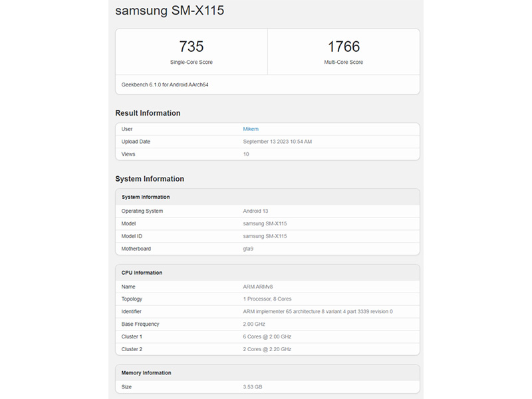Select the memory Size label
532x399 pixels.
tap(126, 387)
